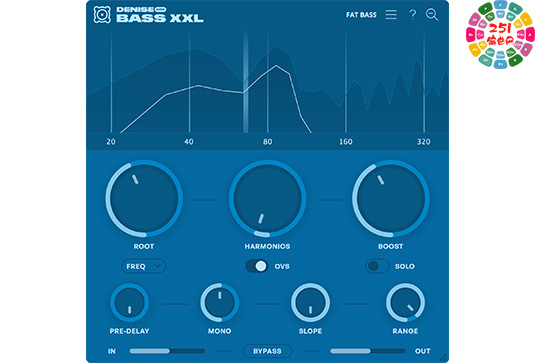Open the hamburger preset menu

(x=391, y=14)
